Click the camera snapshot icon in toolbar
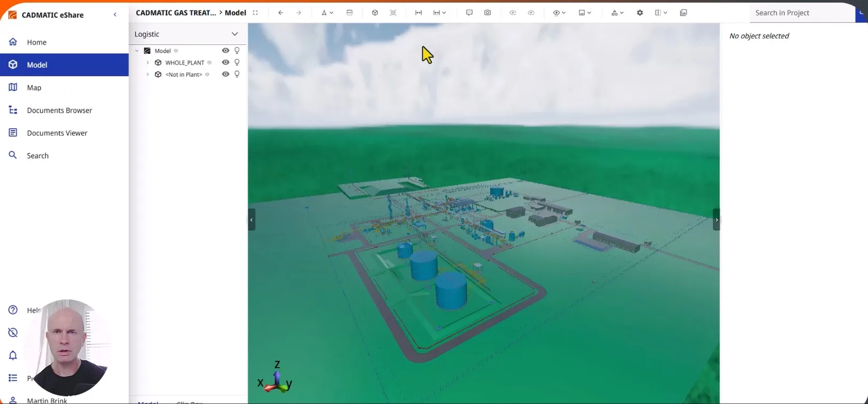 487,13
